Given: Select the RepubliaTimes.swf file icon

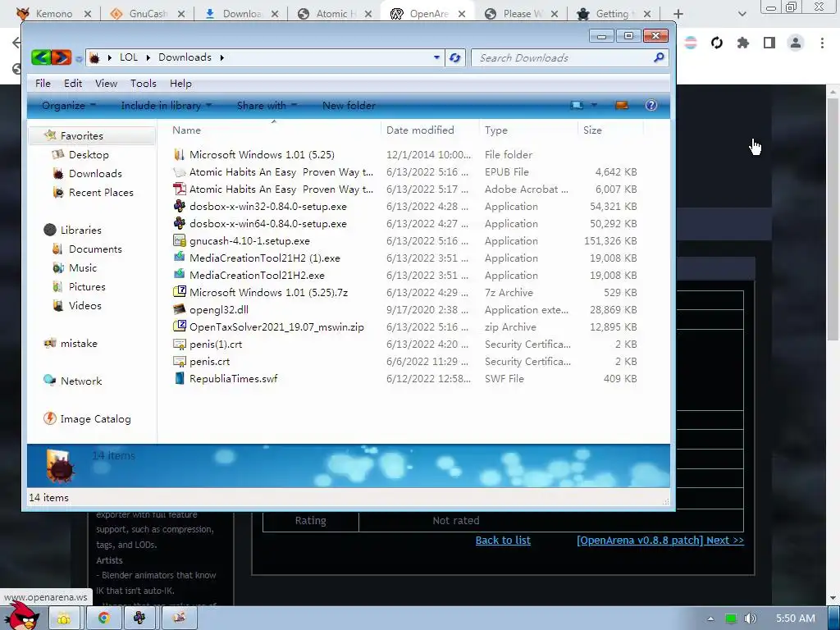Looking at the screenshot, I should click(179, 378).
